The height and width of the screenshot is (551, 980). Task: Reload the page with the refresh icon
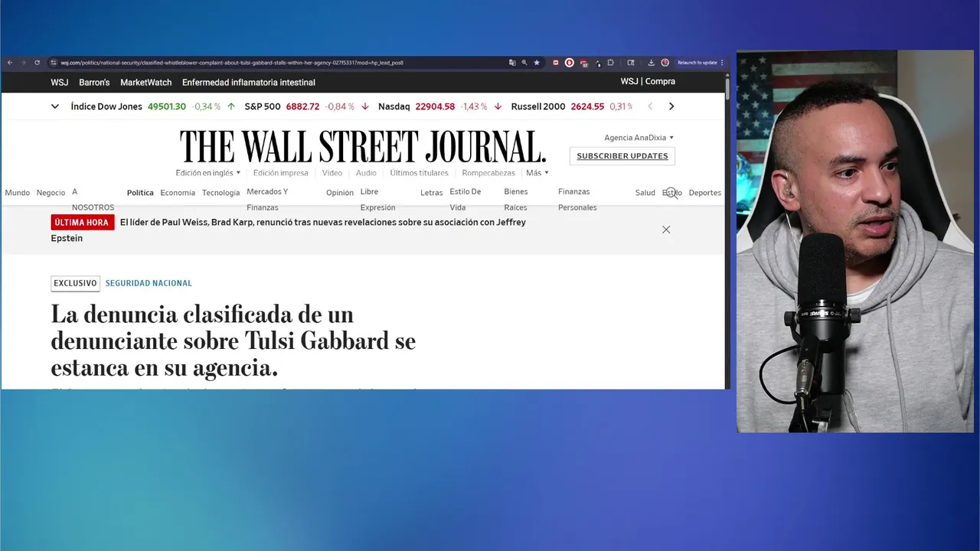[x=37, y=63]
